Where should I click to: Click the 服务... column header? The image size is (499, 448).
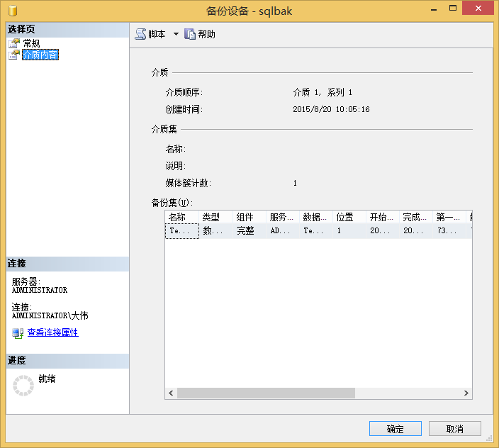283,217
